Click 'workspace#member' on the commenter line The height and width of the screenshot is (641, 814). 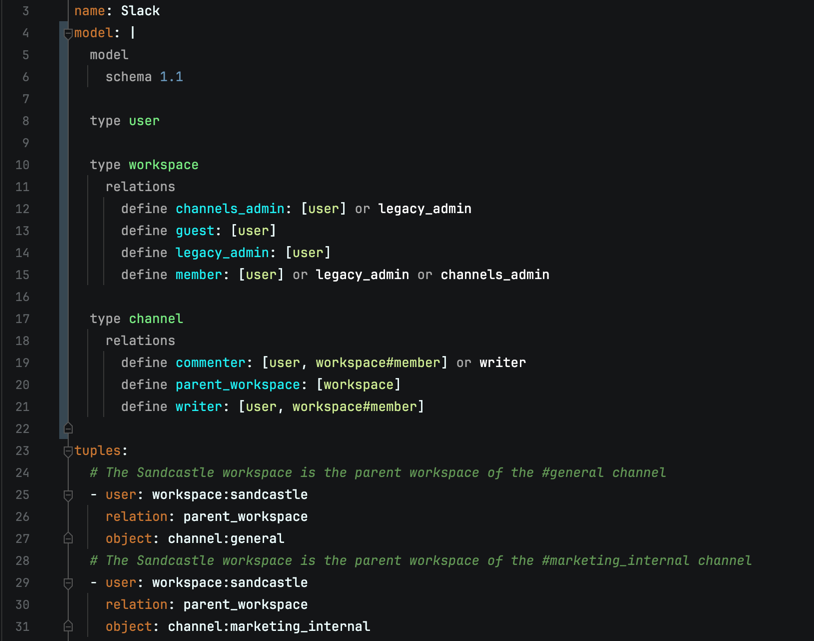(378, 363)
